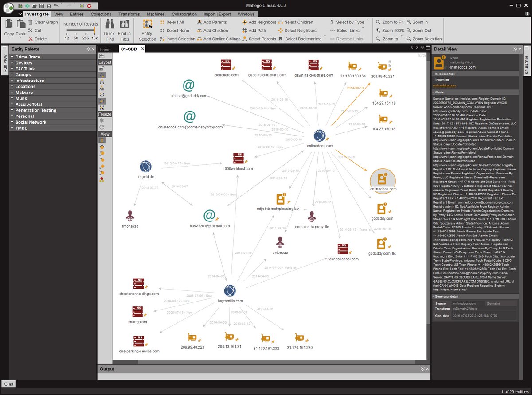Click Zoom Out
This screenshot has height=395, width=532.
click(x=419, y=31)
